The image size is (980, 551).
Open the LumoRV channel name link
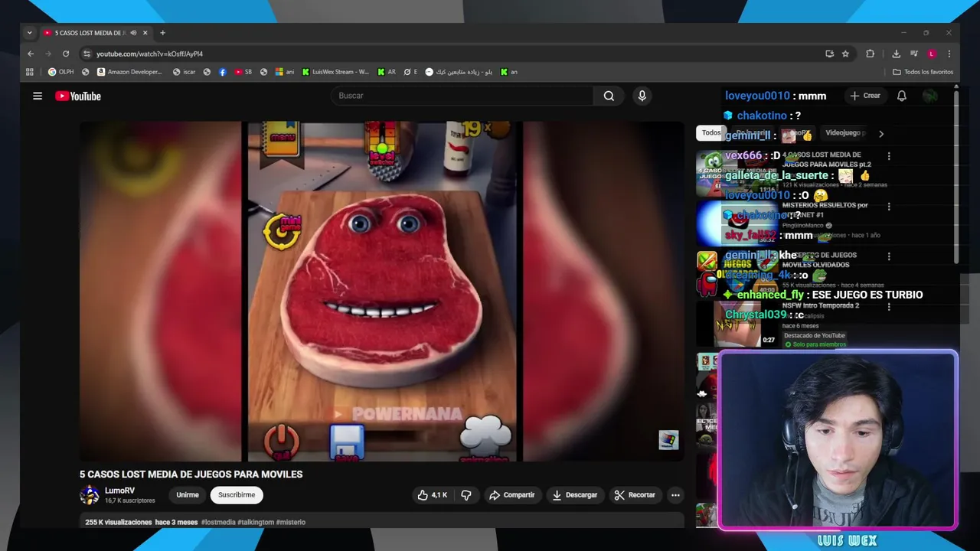click(119, 491)
